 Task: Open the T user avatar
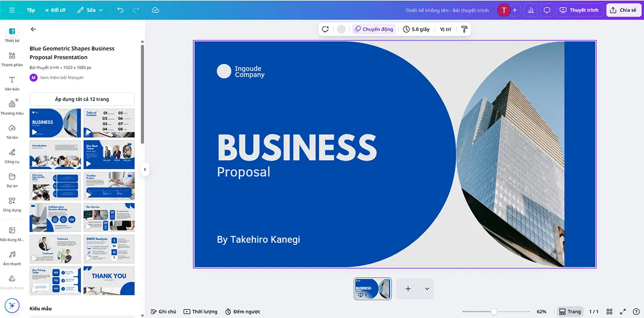pos(504,10)
